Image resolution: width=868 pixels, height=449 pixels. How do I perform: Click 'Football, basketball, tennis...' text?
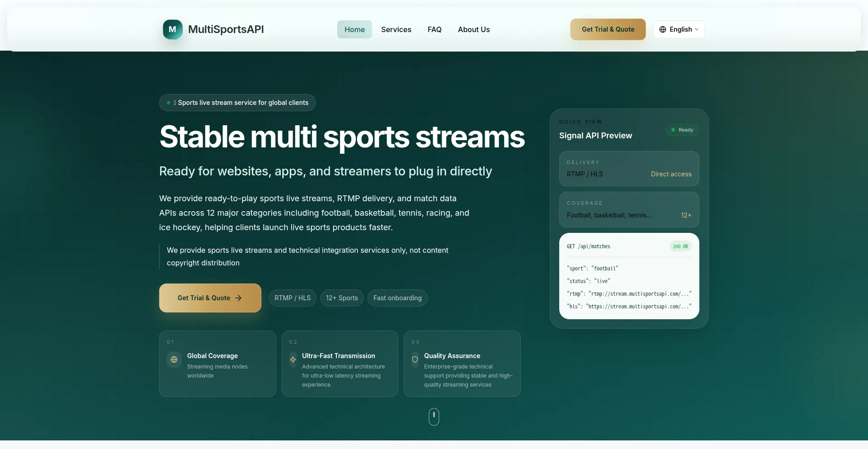tap(609, 215)
